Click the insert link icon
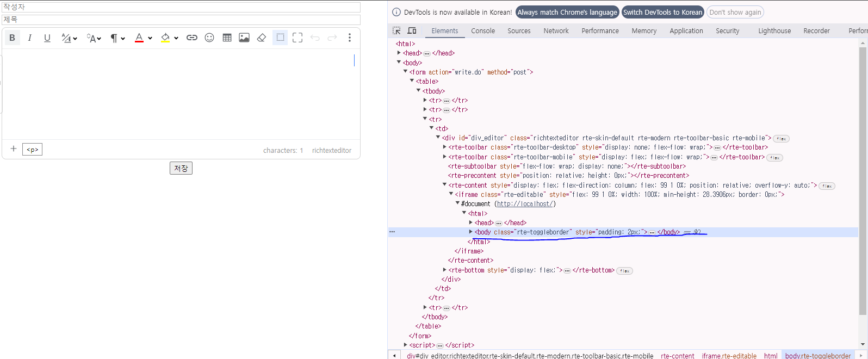868x359 pixels. point(192,38)
